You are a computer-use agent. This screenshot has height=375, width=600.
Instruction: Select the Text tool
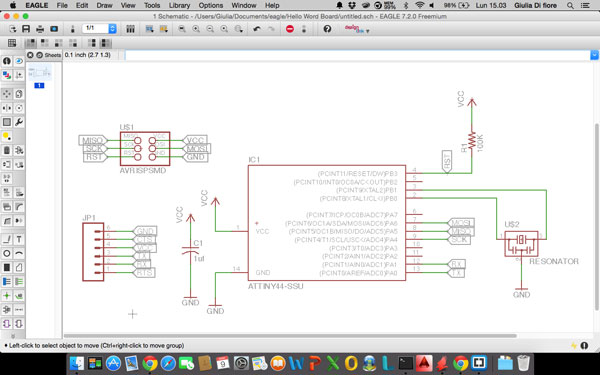19,240
